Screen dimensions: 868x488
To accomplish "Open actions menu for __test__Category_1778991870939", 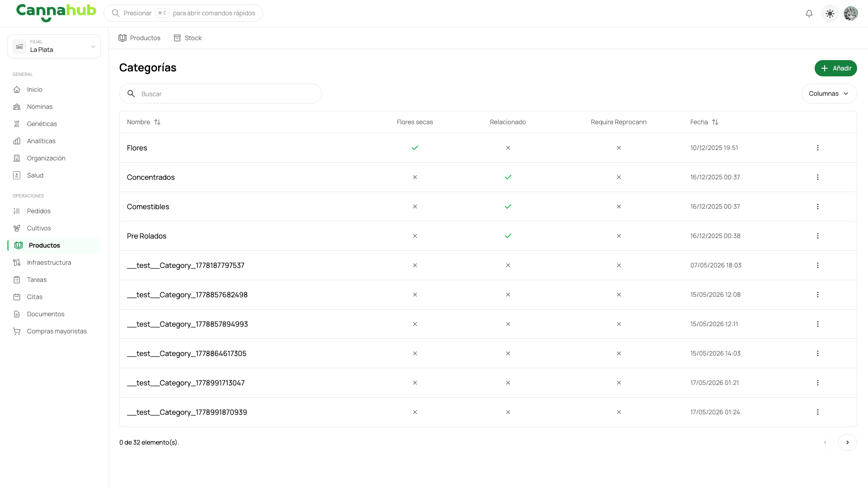I will [817, 412].
